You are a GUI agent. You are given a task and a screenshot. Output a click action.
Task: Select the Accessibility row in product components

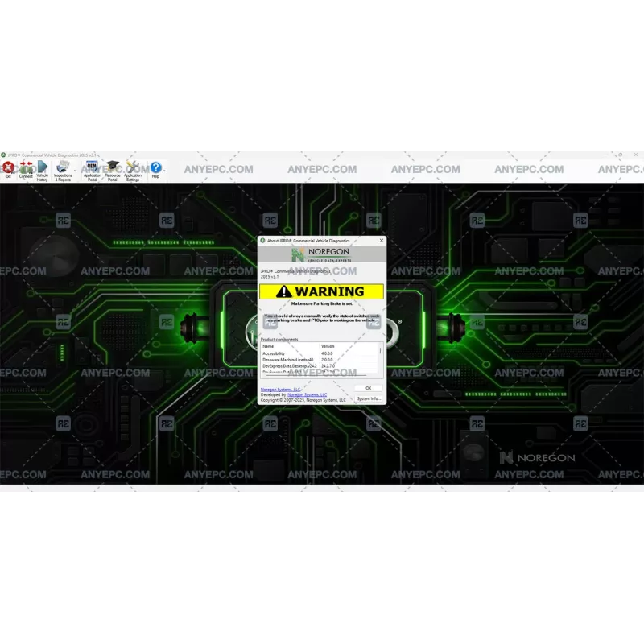click(274, 353)
